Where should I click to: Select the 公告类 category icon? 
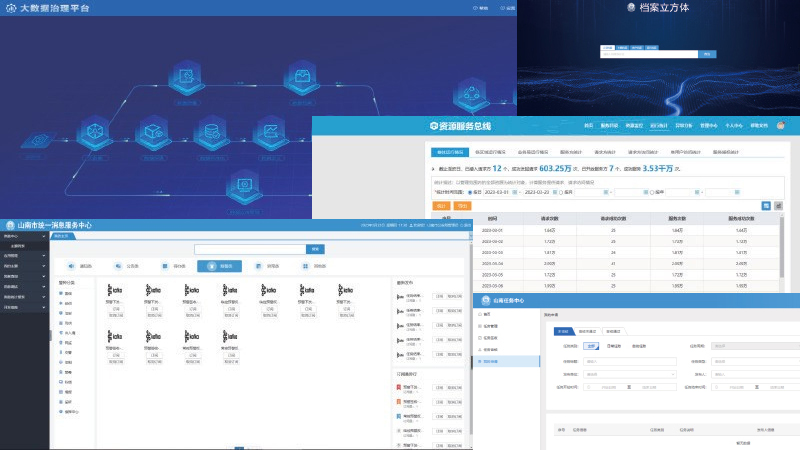[x=120, y=266]
